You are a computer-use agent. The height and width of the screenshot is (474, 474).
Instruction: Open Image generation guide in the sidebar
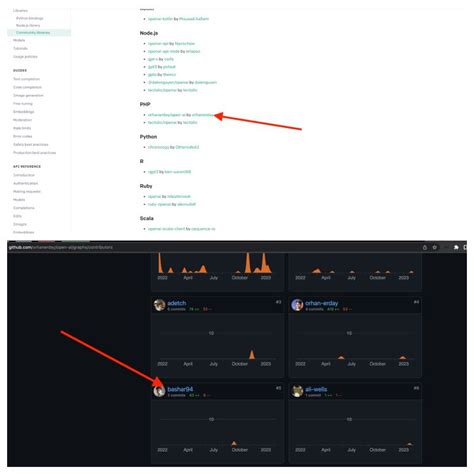pos(28,95)
